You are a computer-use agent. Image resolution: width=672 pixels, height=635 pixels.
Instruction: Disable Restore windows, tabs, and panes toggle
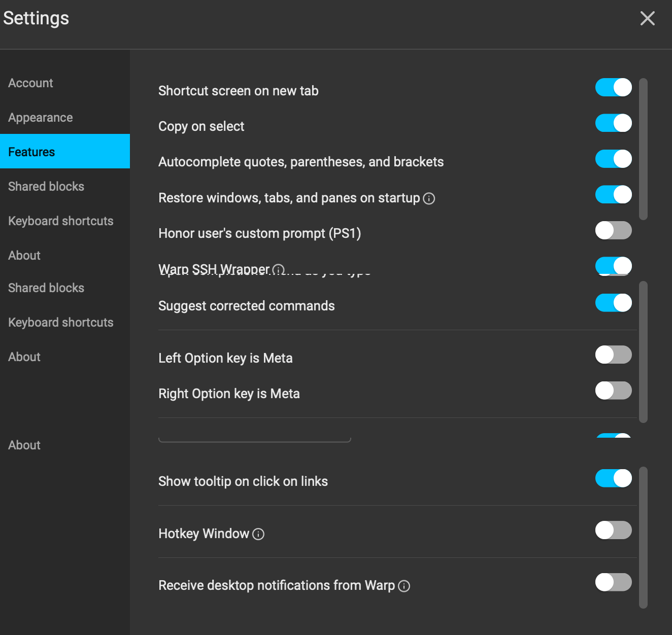613,194
